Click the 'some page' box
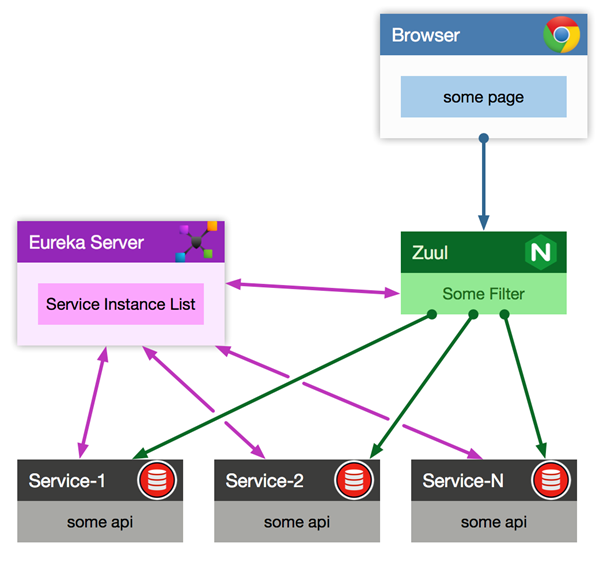 coord(483,97)
